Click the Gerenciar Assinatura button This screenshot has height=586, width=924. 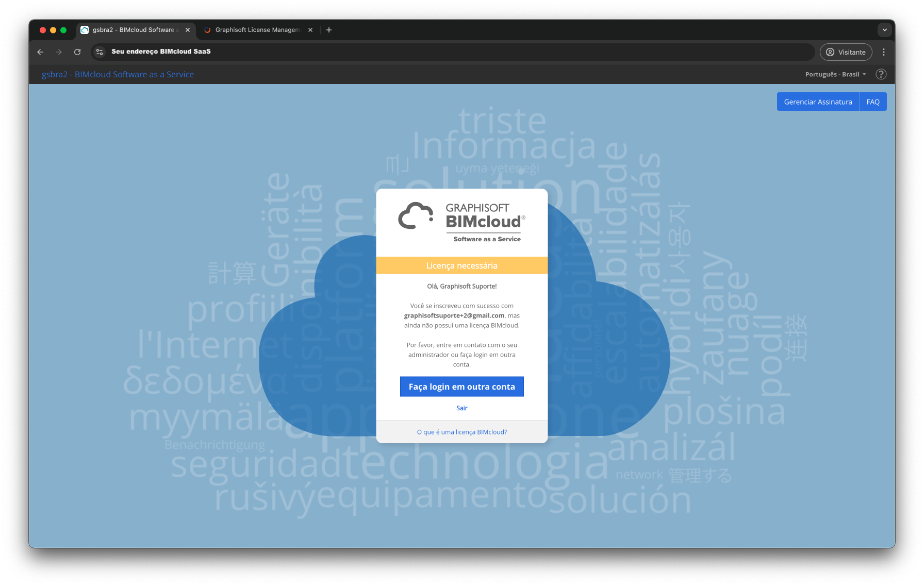[818, 102]
